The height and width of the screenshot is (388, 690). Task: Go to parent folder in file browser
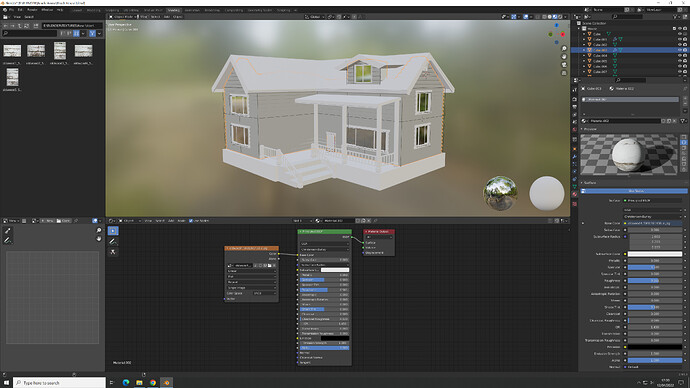20,26
